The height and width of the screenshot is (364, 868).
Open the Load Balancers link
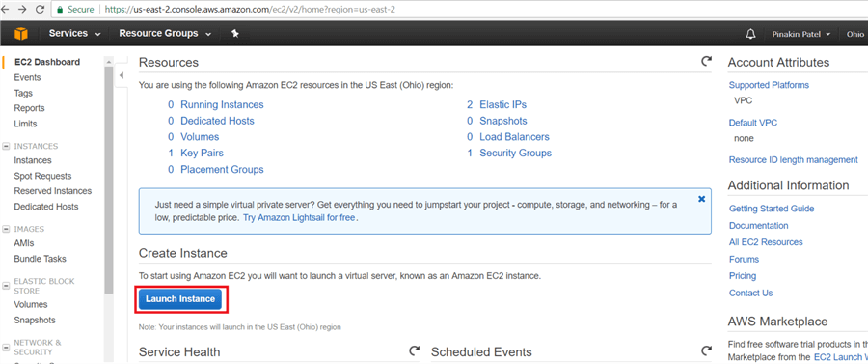514,137
